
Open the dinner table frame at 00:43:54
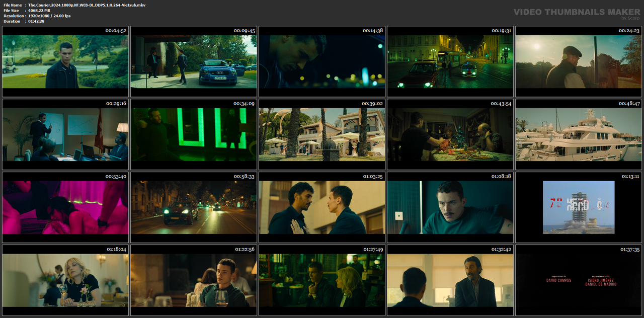tap(450, 134)
